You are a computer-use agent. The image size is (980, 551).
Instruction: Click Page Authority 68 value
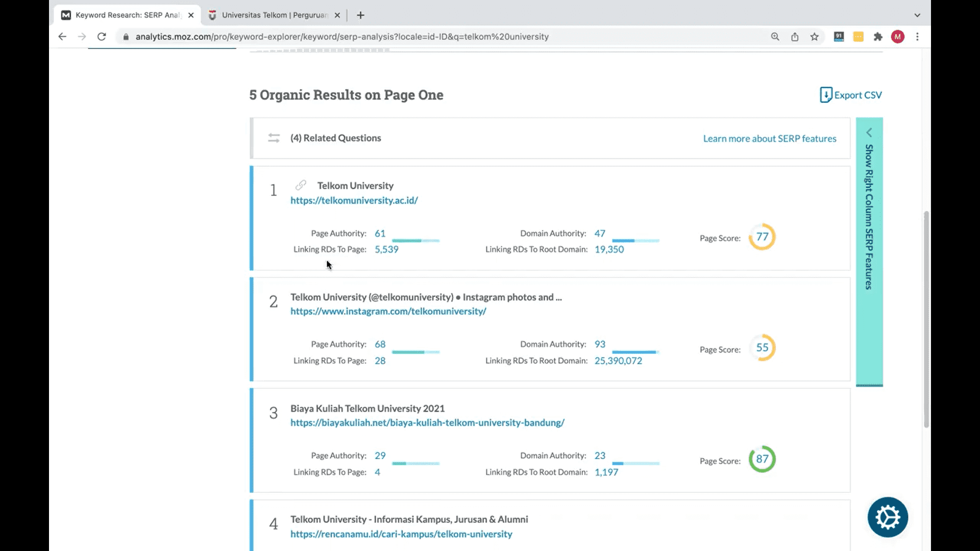[x=380, y=344]
